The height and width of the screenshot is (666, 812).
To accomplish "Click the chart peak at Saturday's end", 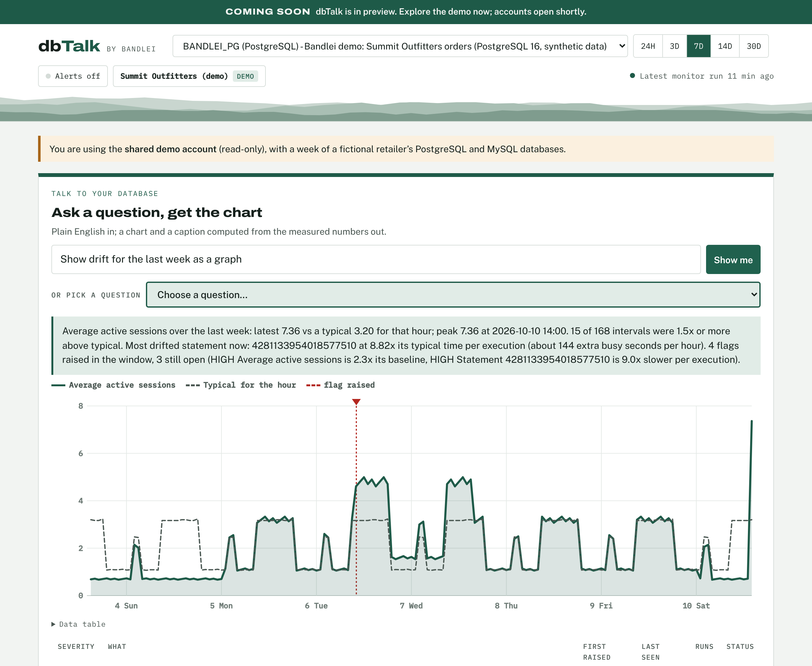I will (x=751, y=421).
